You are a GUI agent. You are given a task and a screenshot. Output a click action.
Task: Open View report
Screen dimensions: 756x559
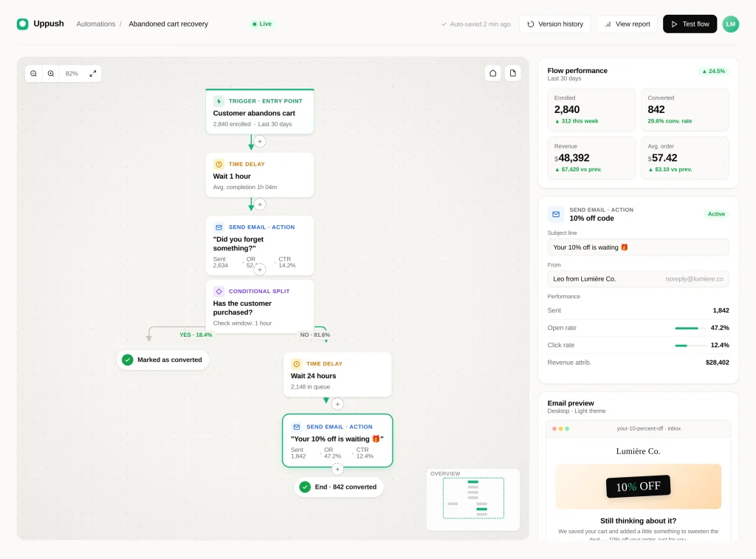pos(627,24)
